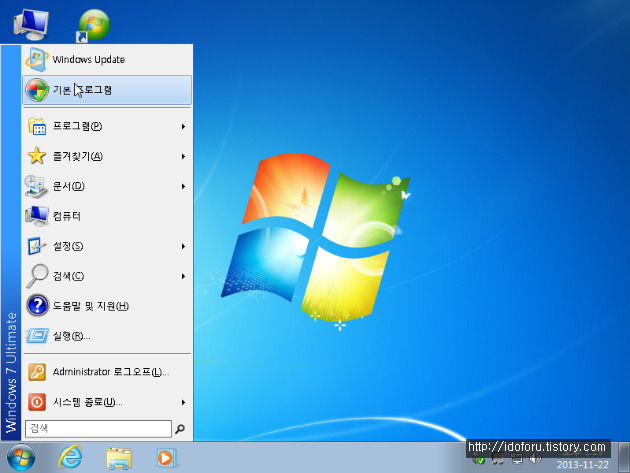Open Windows Update from the Start menu
Image resolution: width=630 pixels, height=473 pixels.
pos(107,59)
